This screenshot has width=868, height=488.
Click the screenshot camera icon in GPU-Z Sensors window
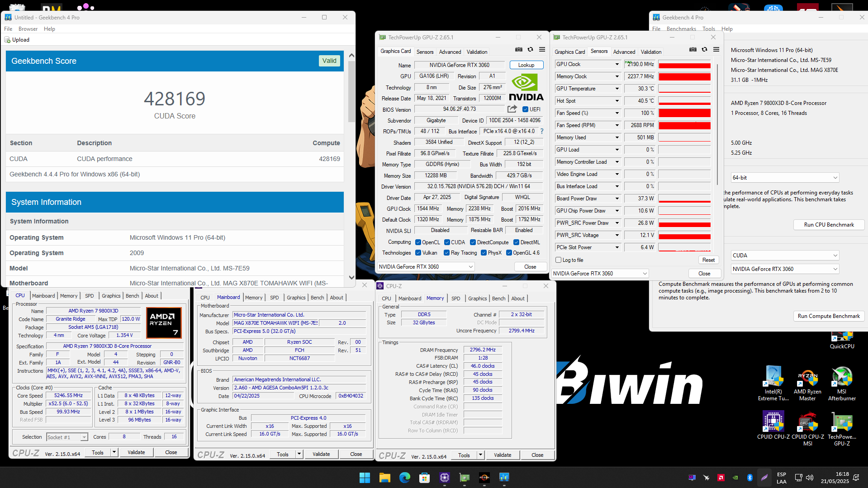693,50
